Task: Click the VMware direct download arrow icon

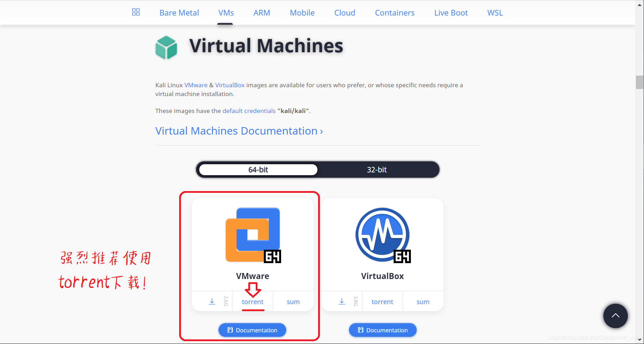Action: click(x=212, y=301)
